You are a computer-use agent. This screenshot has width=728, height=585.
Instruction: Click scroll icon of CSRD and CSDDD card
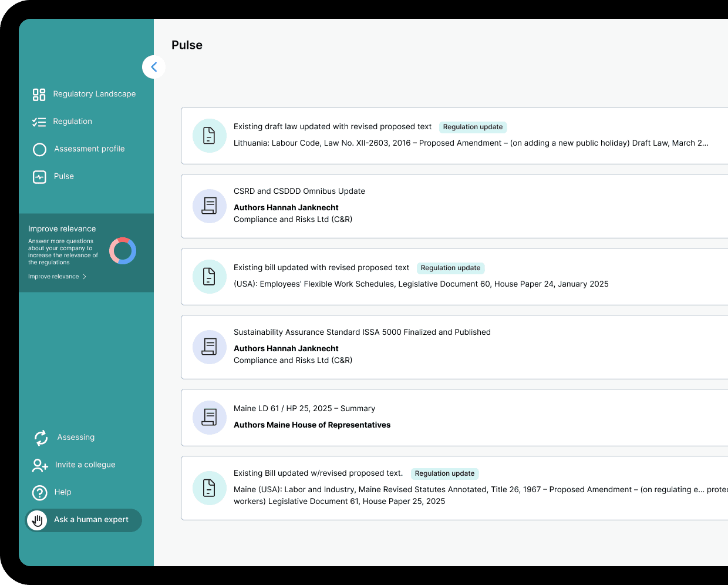210,206
